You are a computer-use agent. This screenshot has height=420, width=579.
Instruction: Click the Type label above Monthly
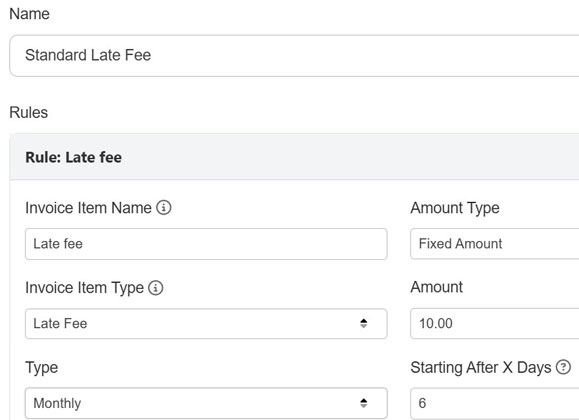41,368
